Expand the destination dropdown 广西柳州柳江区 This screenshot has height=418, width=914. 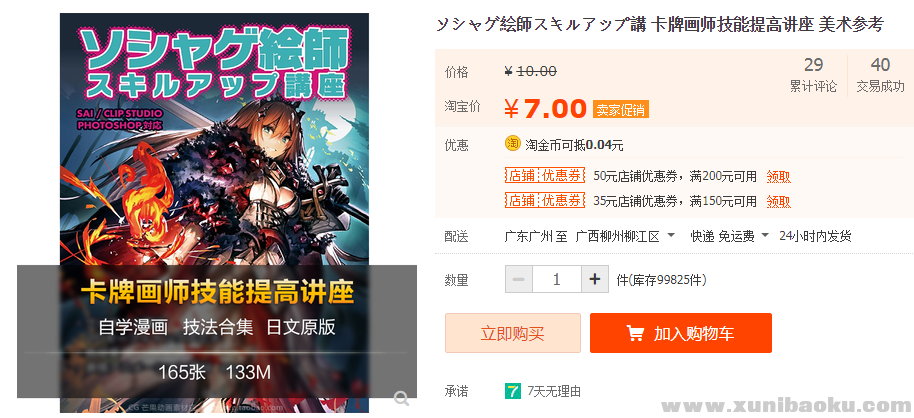pyautogui.click(x=625, y=236)
